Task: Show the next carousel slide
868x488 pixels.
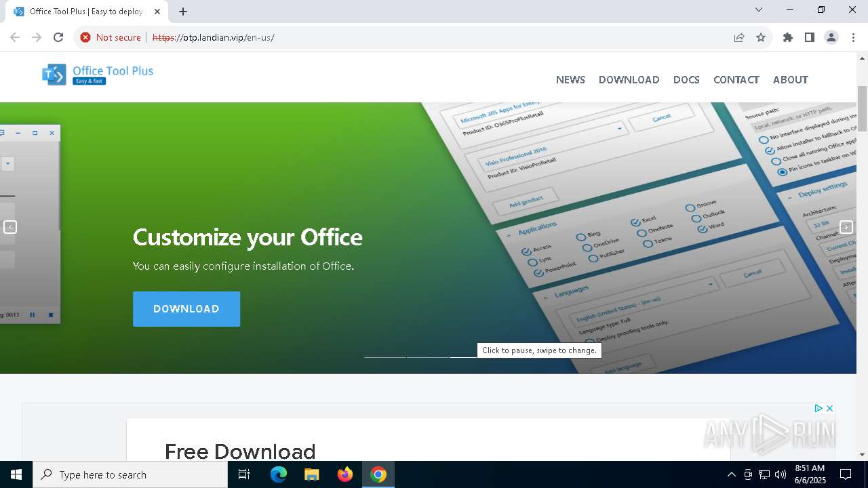Action: [x=846, y=227]
